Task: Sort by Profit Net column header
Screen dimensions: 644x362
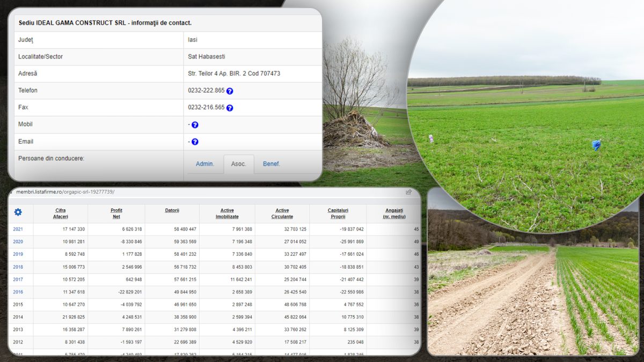Action: tap(116, 213)
